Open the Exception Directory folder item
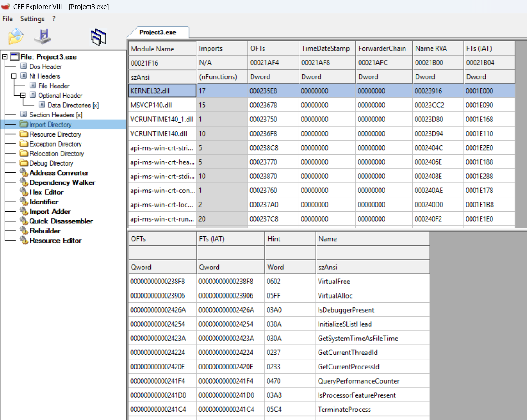This screenshot has width=527, height=420. [x=56, y=144]
